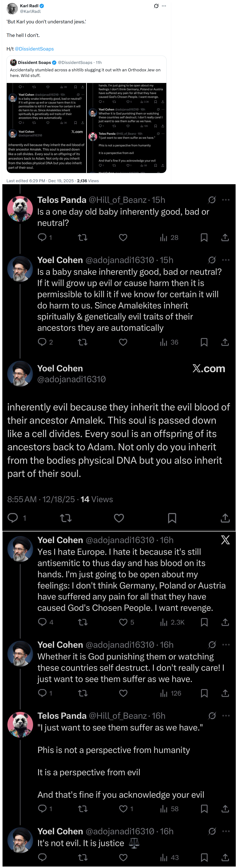Open more options on "It's not evil" post

point(226,831)
